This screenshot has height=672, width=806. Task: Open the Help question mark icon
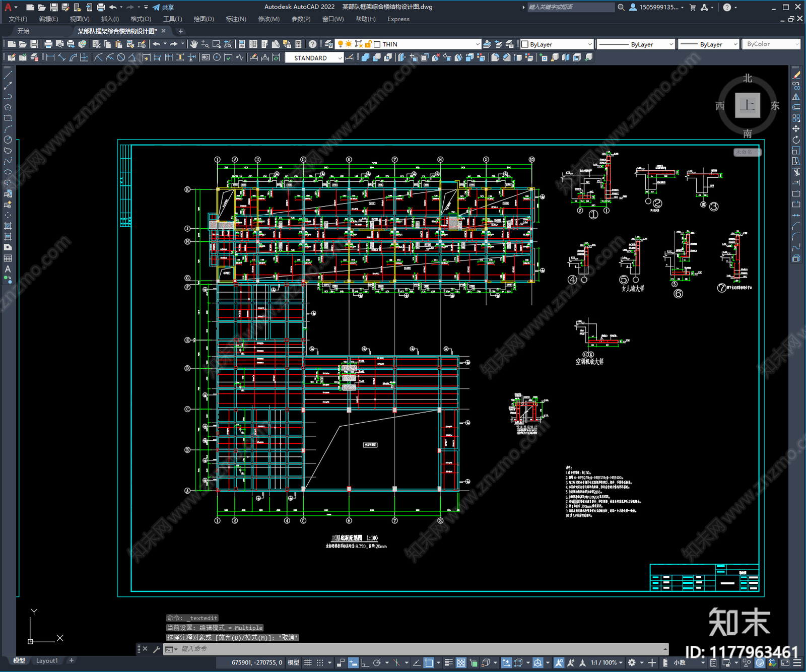click(312, 44)
